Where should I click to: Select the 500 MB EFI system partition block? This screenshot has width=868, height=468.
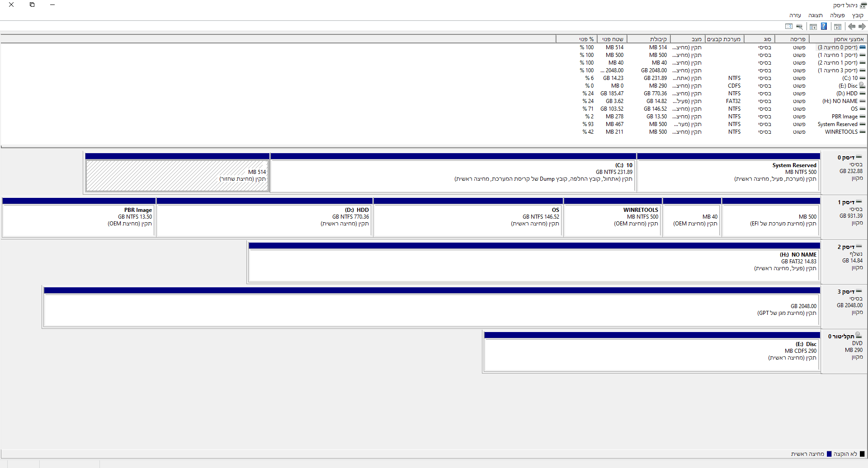771,217
